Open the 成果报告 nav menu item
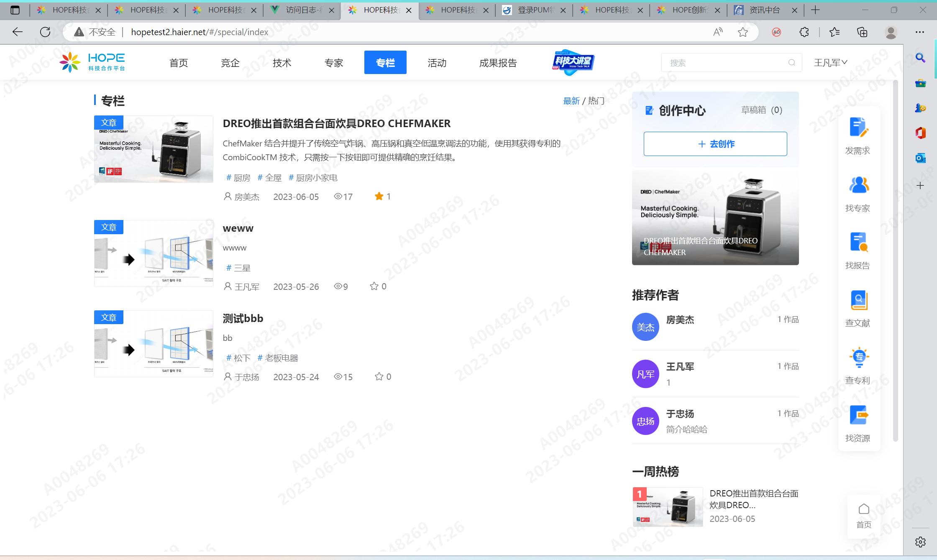 pyautogui.click(x=498, y=63)
